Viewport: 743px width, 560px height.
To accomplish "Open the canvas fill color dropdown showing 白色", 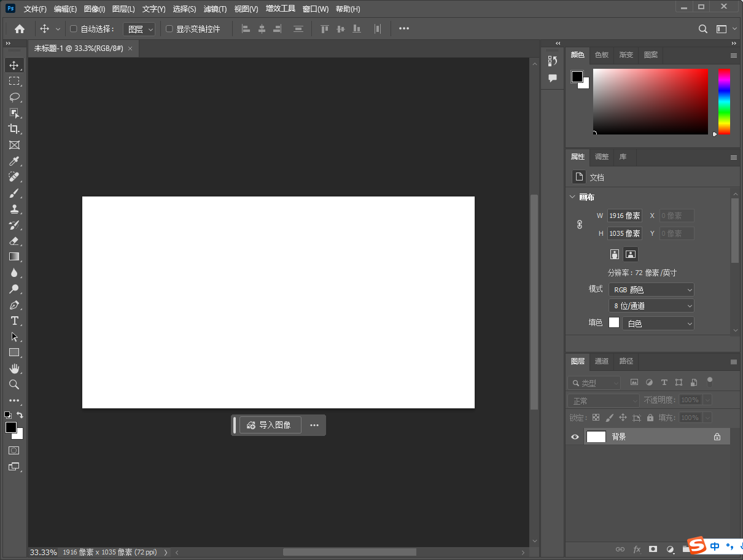I will coord(658,323).
